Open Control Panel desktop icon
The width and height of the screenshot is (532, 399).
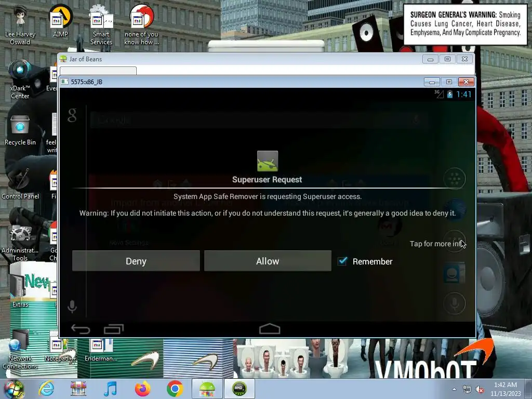pos(20,184)
